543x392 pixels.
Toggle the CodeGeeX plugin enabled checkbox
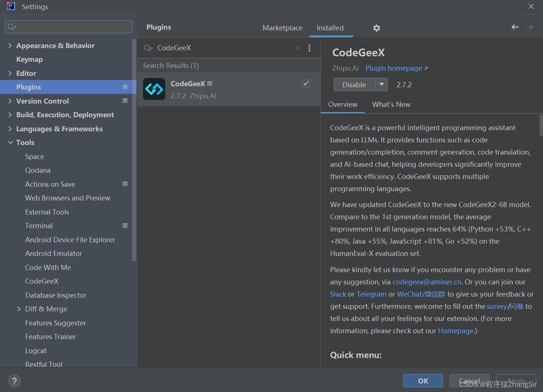pyautogui.click(x=306, y=84)
